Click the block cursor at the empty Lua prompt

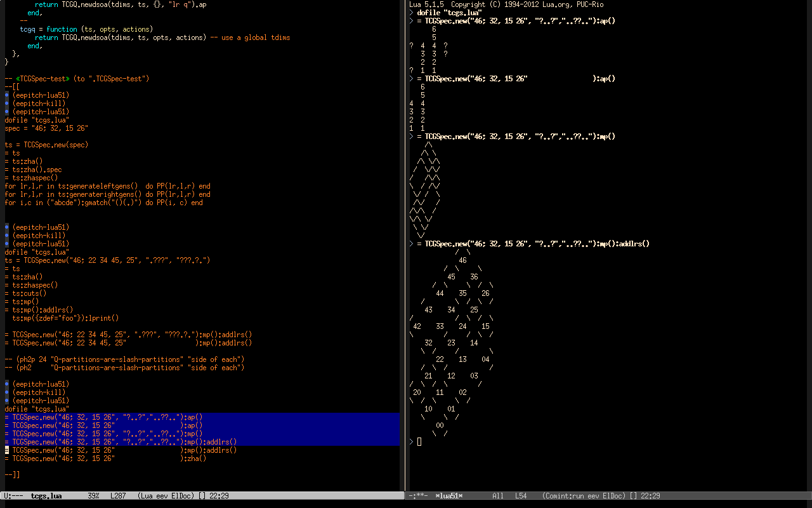(x=419, y=441)
